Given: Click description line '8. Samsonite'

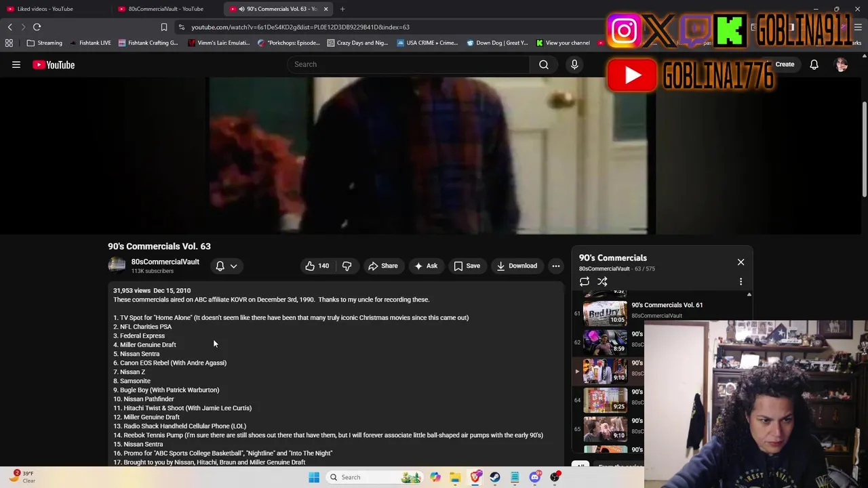Looking at the screenshot, I should click(x=132, y=381).
